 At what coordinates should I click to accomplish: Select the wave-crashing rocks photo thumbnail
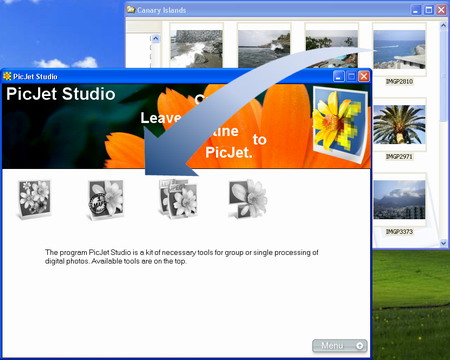(x=196, y=49)
